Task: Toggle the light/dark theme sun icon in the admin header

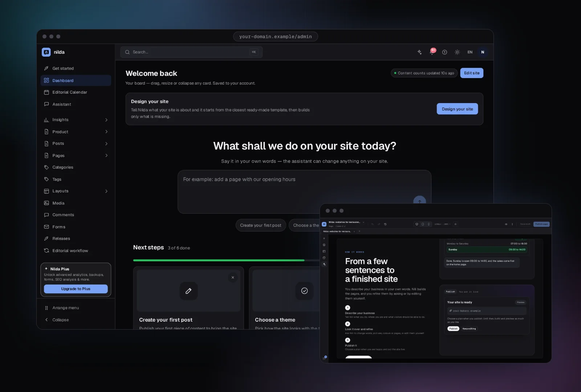Action: point(457,52)
